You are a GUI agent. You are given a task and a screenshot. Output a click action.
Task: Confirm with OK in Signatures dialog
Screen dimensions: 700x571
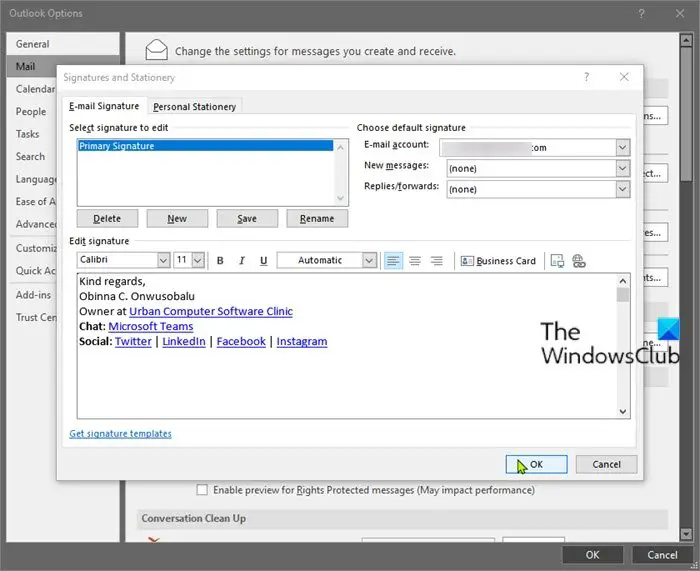[x=536, y=464]
